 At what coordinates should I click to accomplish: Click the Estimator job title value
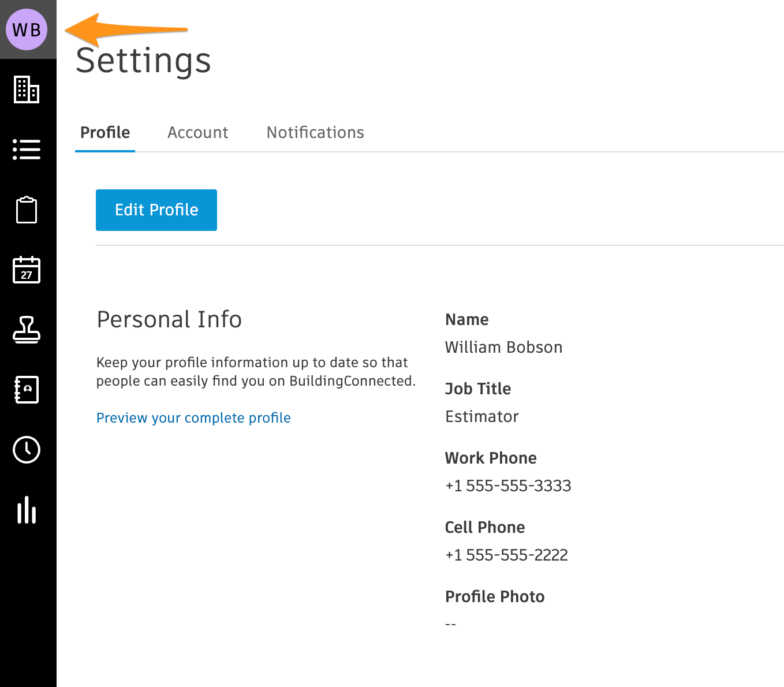tap(481, 417)
